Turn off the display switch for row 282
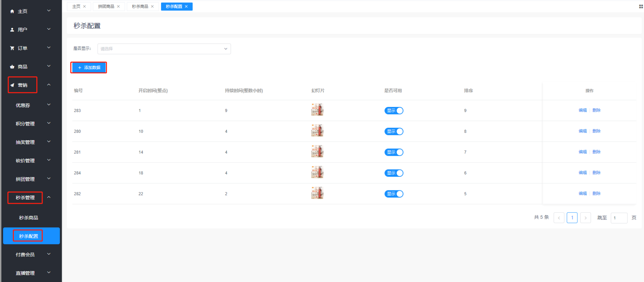Image resolution: width=644 pixels, height=282 pixels. point(394,194)
